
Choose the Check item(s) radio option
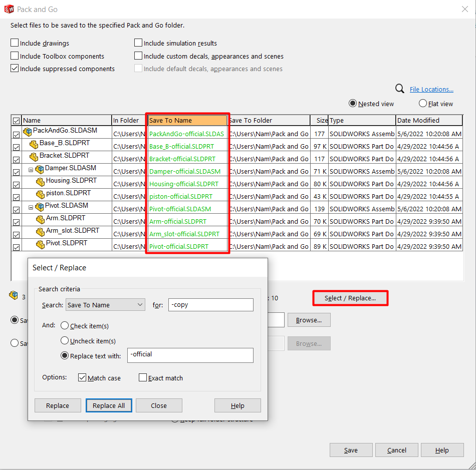point(65,326)
